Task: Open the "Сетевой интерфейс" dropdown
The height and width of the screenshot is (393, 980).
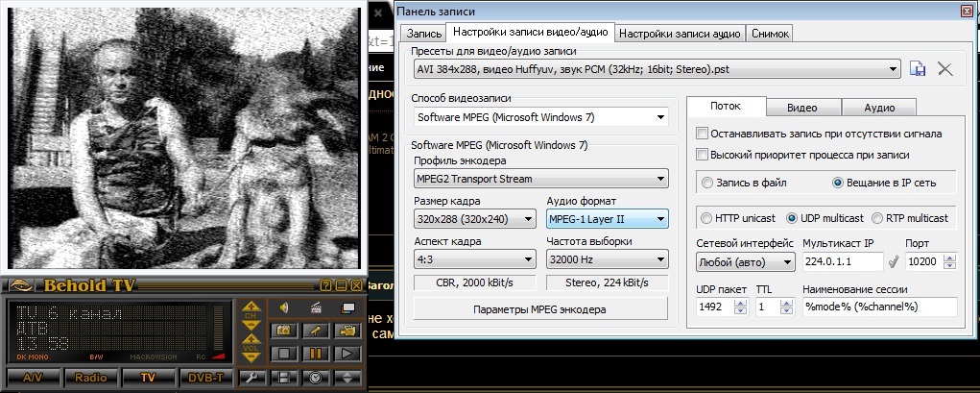Action: tap(746, 261)
